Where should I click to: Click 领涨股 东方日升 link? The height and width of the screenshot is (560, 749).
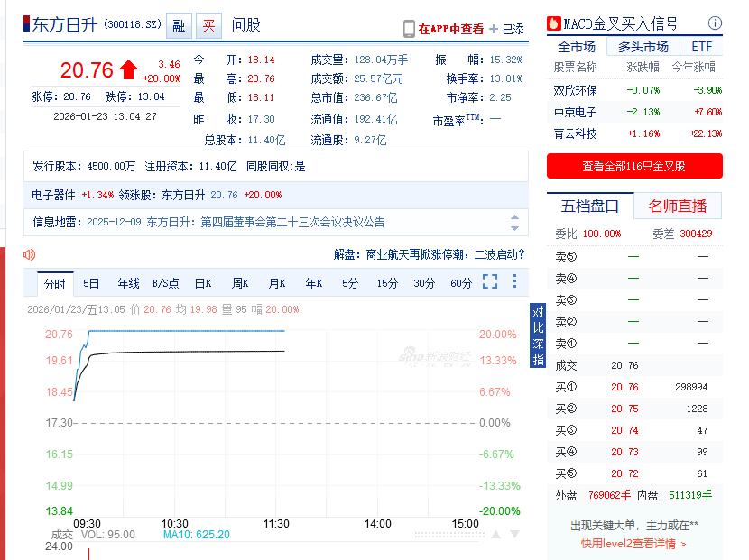point(183,196)
